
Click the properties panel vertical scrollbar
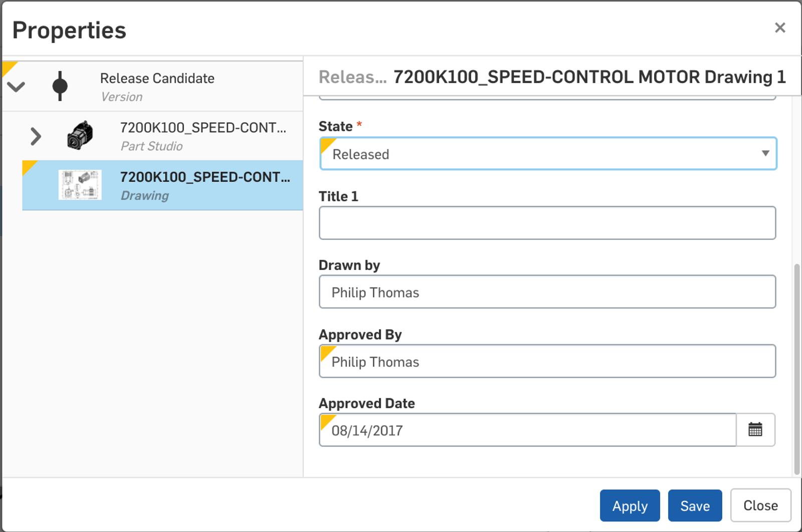click(796, 368)
